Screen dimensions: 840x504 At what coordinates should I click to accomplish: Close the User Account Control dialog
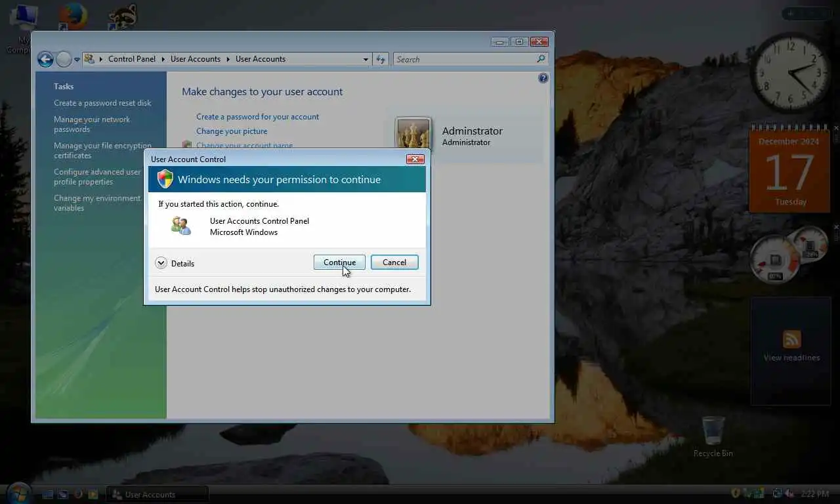click(x=415, y=159)
